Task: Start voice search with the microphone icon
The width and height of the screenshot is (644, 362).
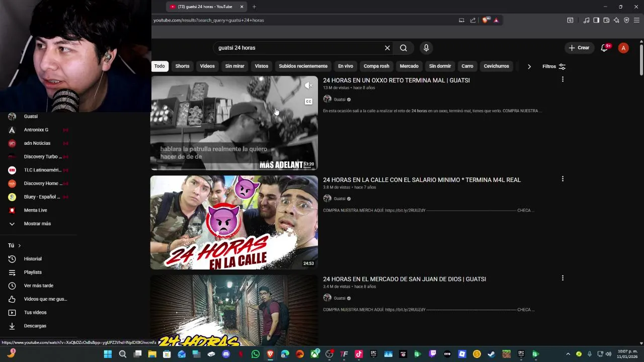Action: pyautogui.click(x=426, y=48)
